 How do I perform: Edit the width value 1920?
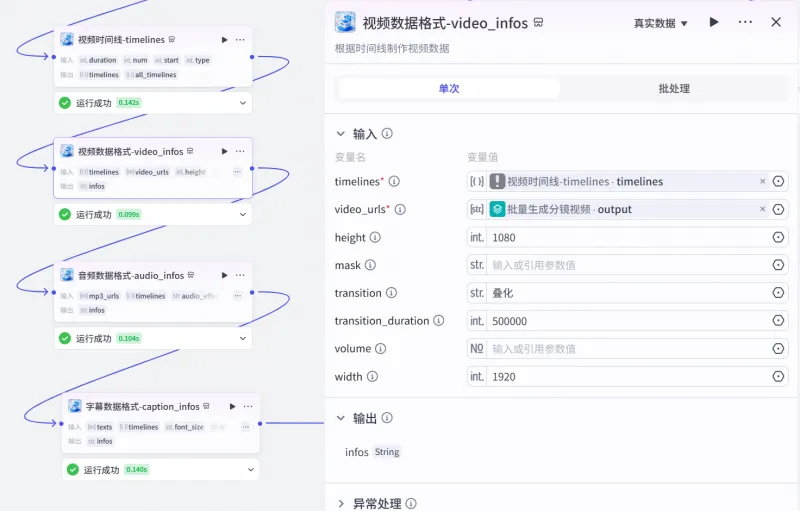coord(628,377)
